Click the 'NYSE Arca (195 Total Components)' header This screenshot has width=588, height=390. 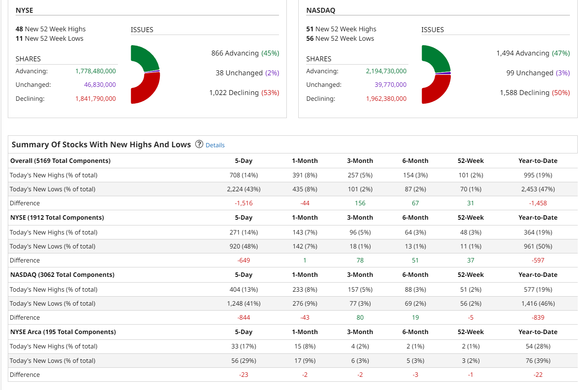(x=63, y=332)
